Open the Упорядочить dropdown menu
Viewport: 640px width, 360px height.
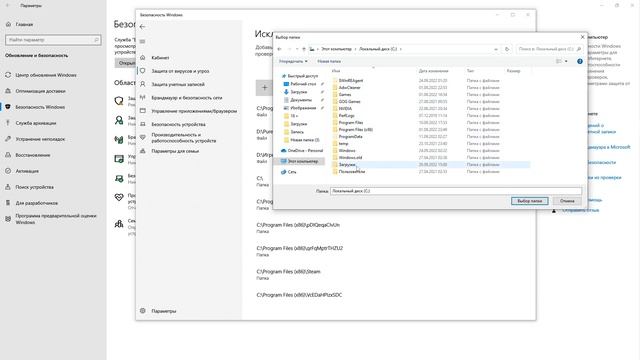pos(293,61)
